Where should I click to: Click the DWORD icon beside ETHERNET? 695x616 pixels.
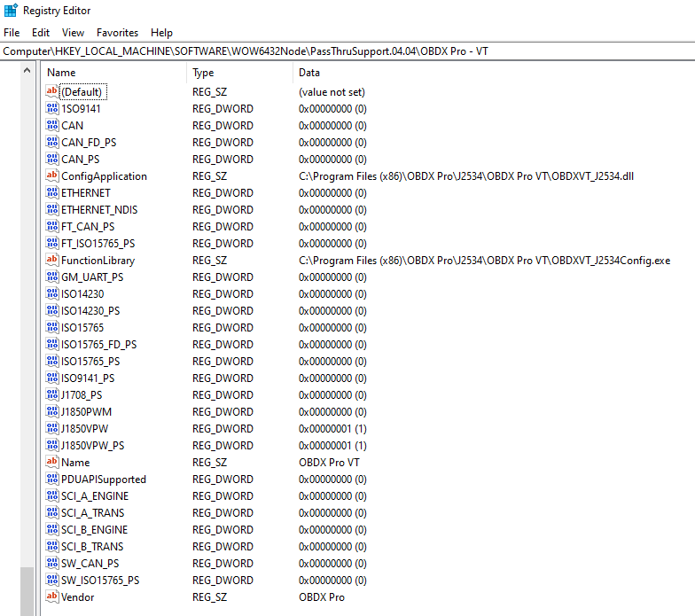pos(51,192)
